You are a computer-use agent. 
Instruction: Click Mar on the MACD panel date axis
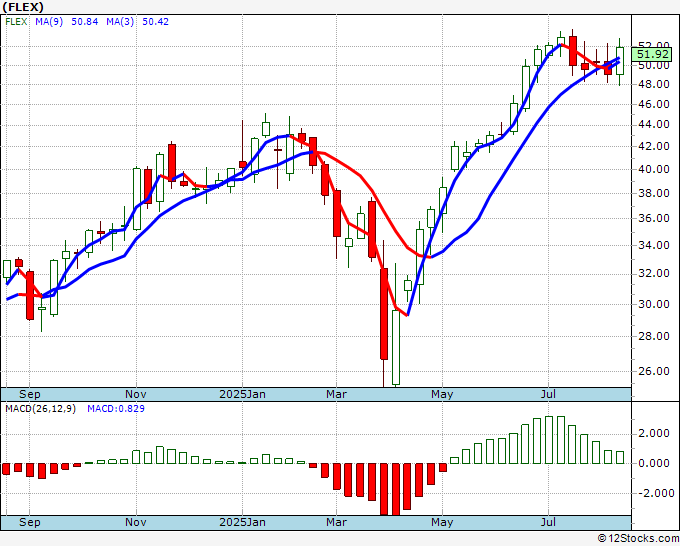tap(337, 522)
